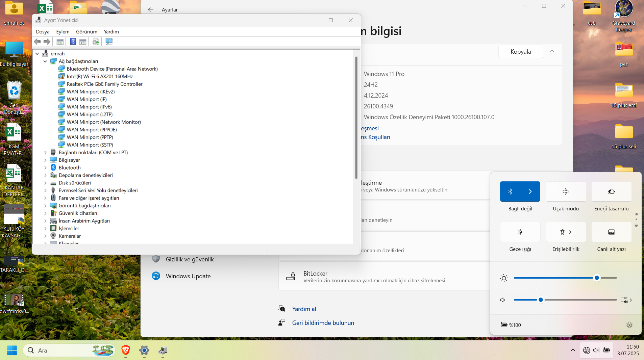The height and width of the screenshot is (360, 644).
Task: Expand the İşlemciler processors category
Action: 45,229
